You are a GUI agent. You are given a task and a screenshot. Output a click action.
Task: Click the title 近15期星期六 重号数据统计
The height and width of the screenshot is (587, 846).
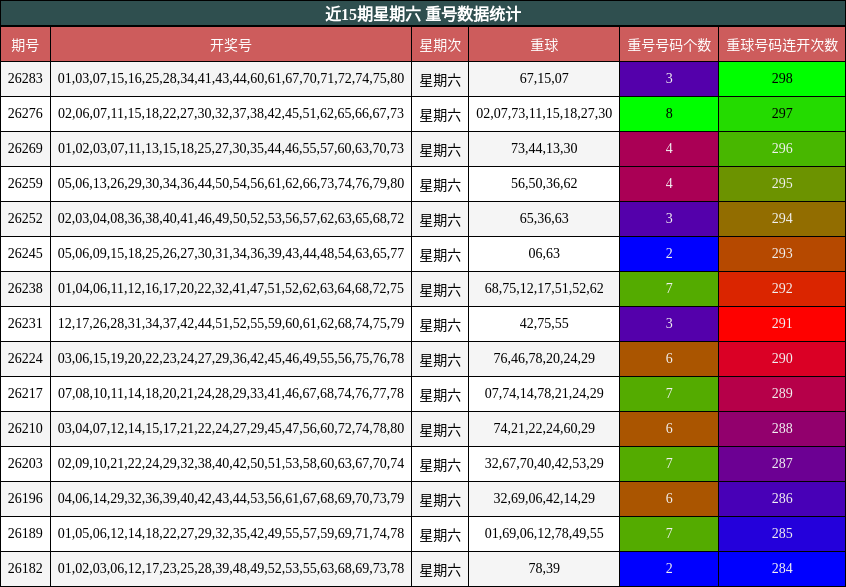click(x=422, y=13)
